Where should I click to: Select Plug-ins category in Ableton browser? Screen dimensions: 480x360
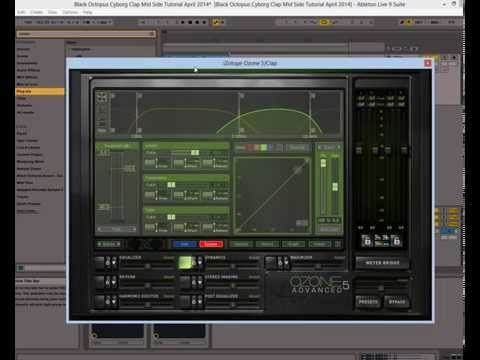point(40,91)
